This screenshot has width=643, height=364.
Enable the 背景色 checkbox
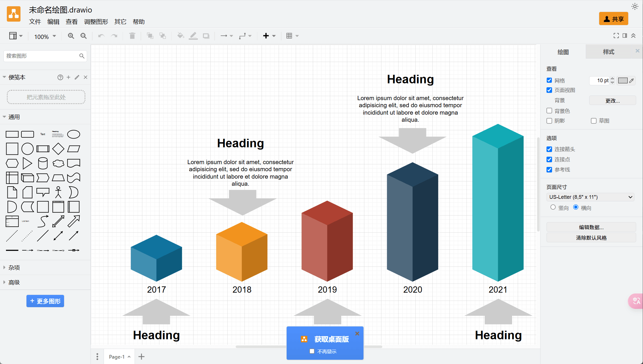coord(549,111)
